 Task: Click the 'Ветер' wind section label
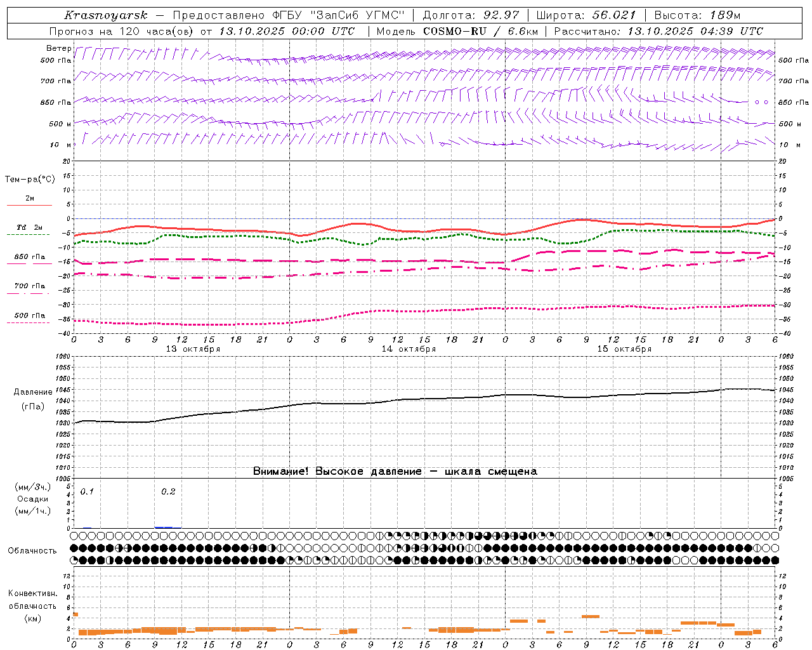point(59,48)
